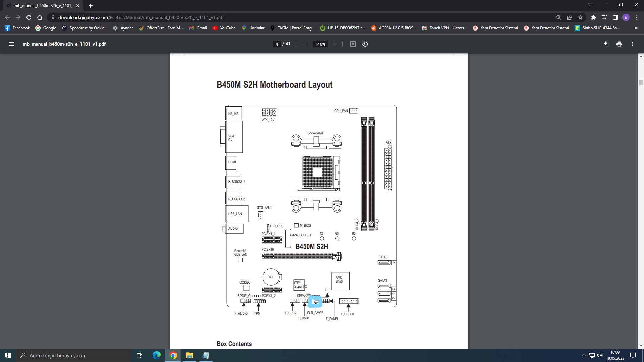Open the Windows notification center
The width and height of the screenshot is (644, 362).
(633, 355)
